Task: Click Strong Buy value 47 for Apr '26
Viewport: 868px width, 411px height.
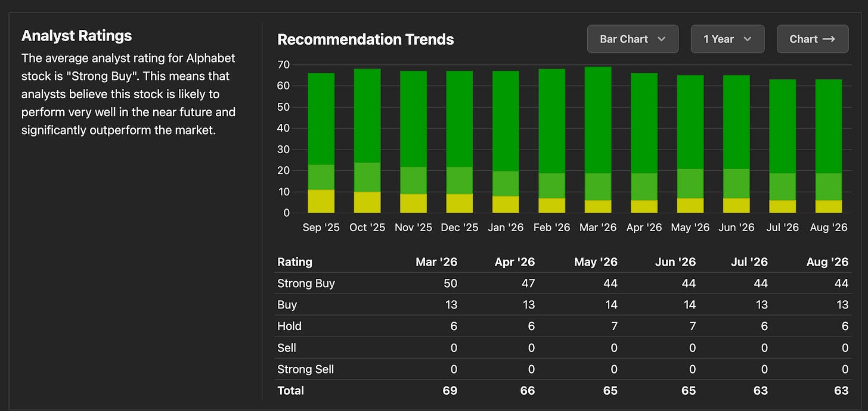Action: coord(528,284)
